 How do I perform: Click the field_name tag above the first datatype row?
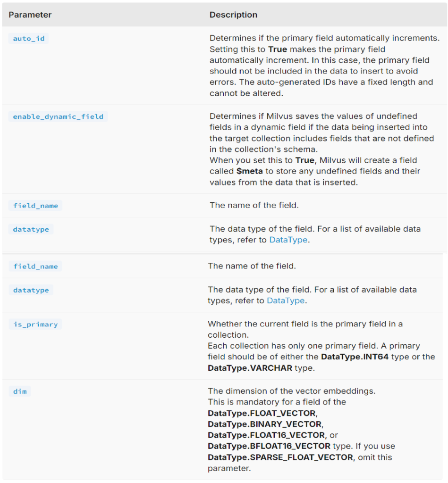pyautogui.click(x=35, y=206)
